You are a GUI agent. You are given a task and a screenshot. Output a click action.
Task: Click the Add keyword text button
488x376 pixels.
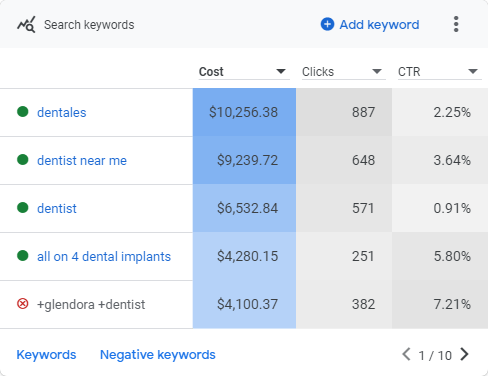(x=379, y=25)
